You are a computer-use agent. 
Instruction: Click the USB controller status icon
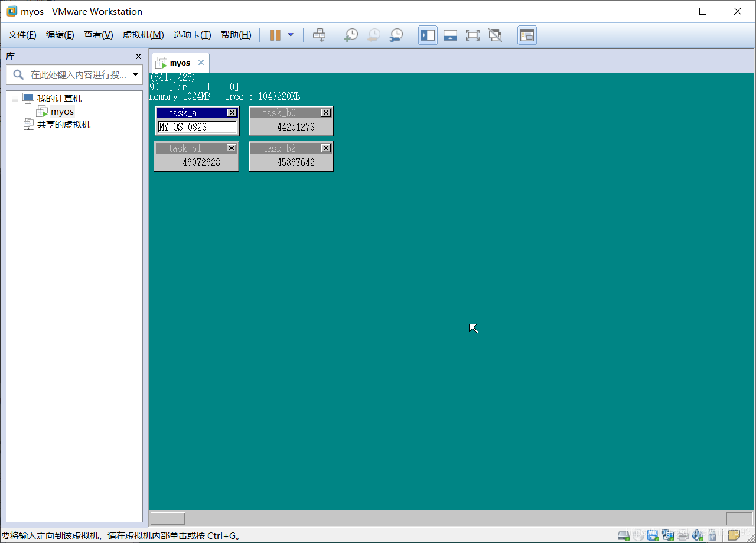(712, 535)
